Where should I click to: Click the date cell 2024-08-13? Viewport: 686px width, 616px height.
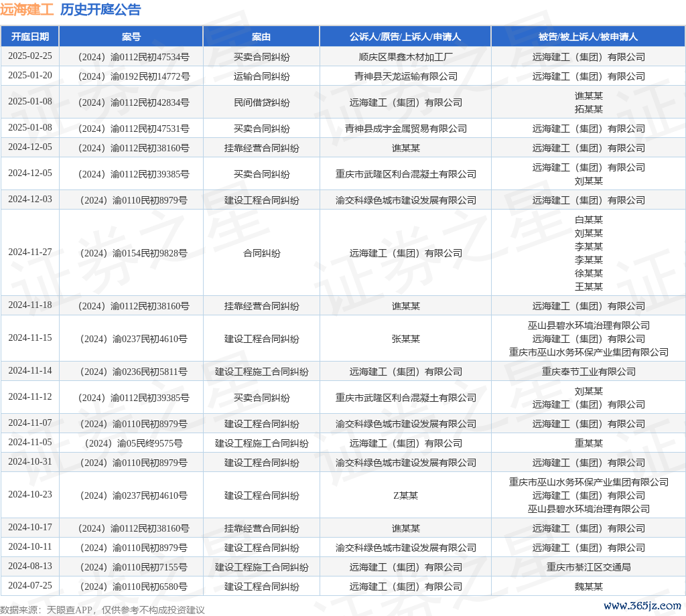coord(29,566)
